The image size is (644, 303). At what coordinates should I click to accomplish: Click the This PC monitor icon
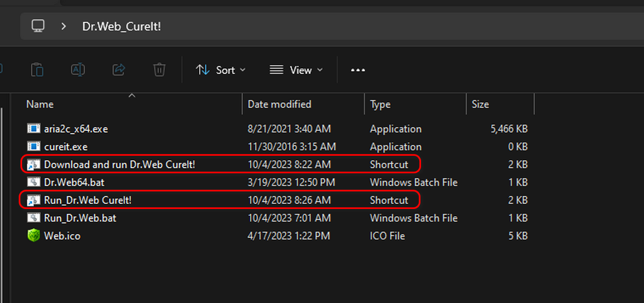tap(38, 26)
